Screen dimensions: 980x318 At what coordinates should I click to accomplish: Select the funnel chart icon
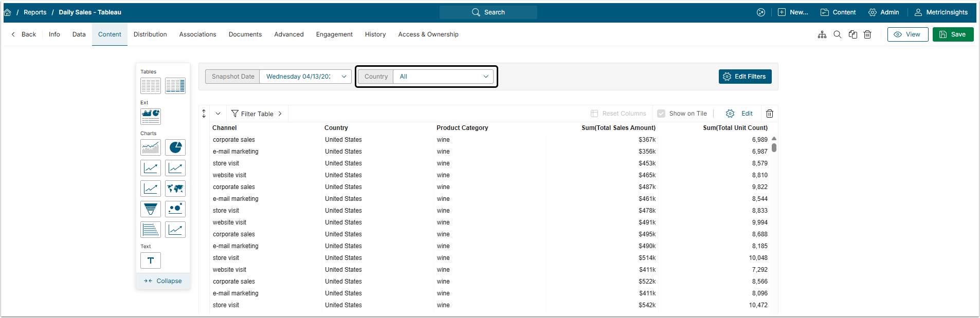coord(151,209)
